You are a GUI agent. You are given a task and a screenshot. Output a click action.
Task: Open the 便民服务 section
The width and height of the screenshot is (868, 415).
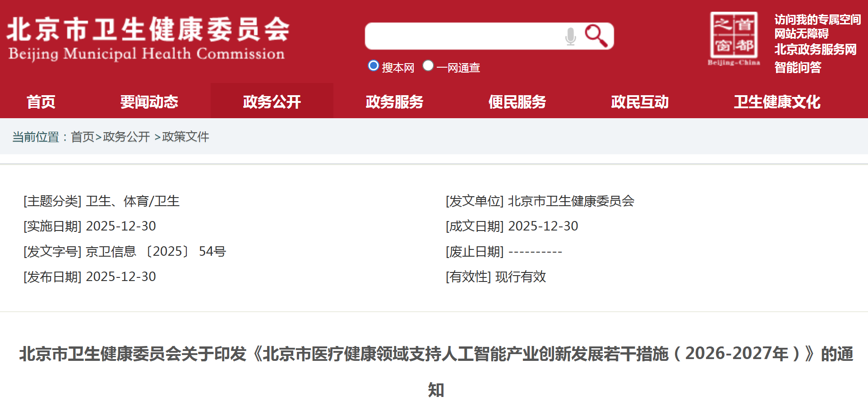point(517,101)
